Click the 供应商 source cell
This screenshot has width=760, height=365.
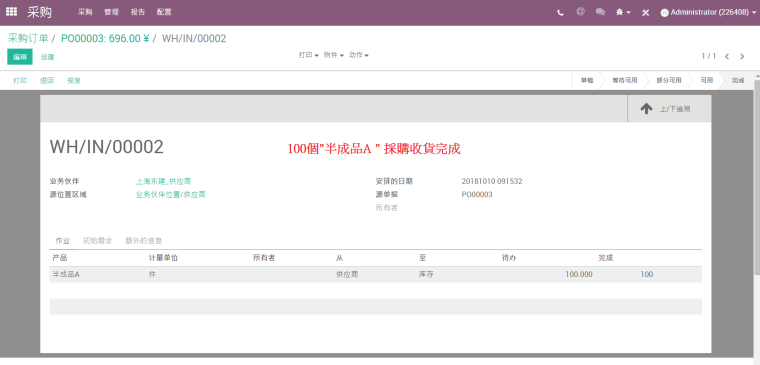(347, 274)
